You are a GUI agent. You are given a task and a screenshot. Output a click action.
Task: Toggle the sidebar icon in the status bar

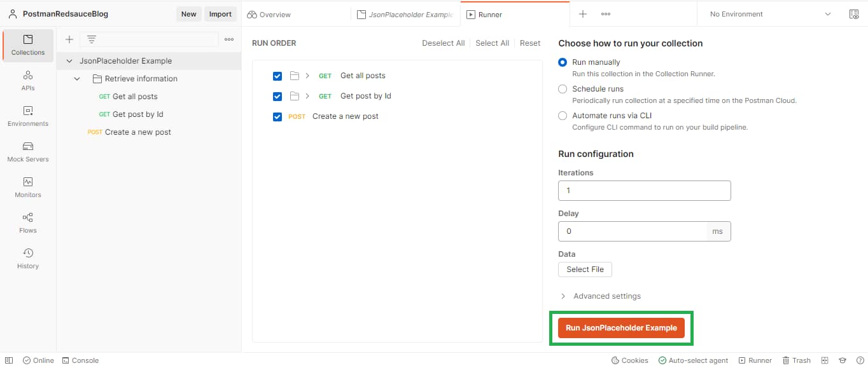[x=9, y=360]
